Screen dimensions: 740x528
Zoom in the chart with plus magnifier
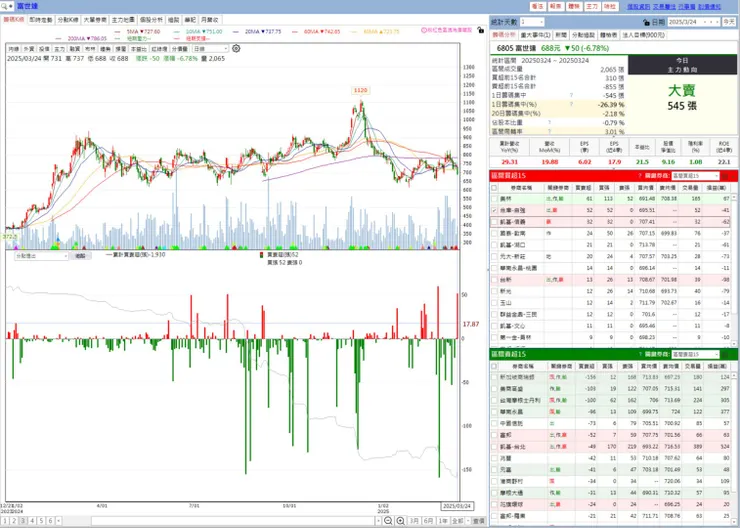tap(401, 521)
